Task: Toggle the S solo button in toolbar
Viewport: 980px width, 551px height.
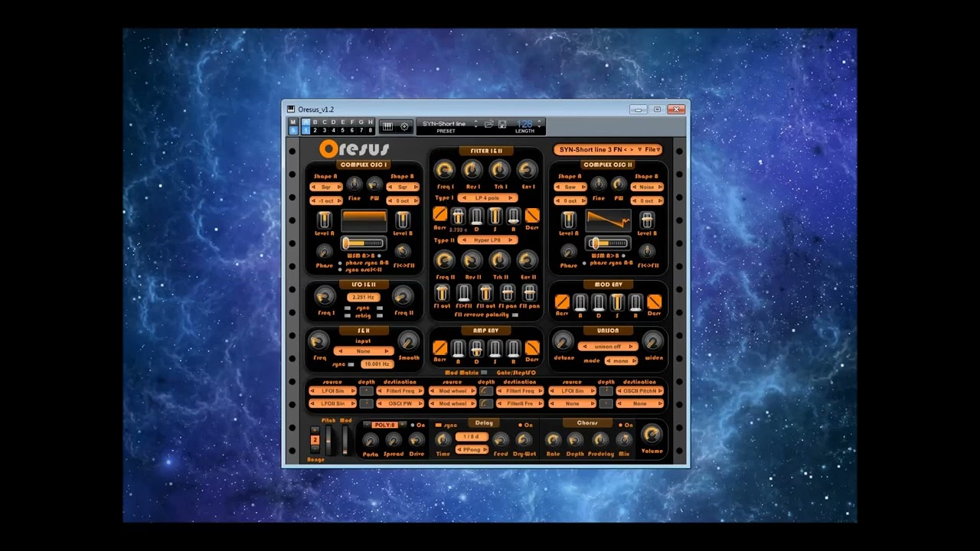Action: tap(292, 130)
